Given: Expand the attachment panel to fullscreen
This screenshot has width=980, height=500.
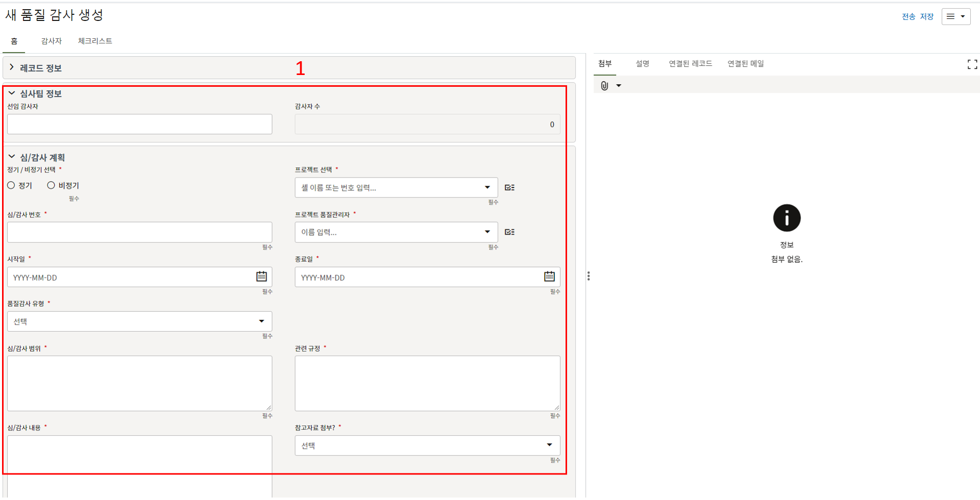Looking at the screenshot, I should (972, 64).
